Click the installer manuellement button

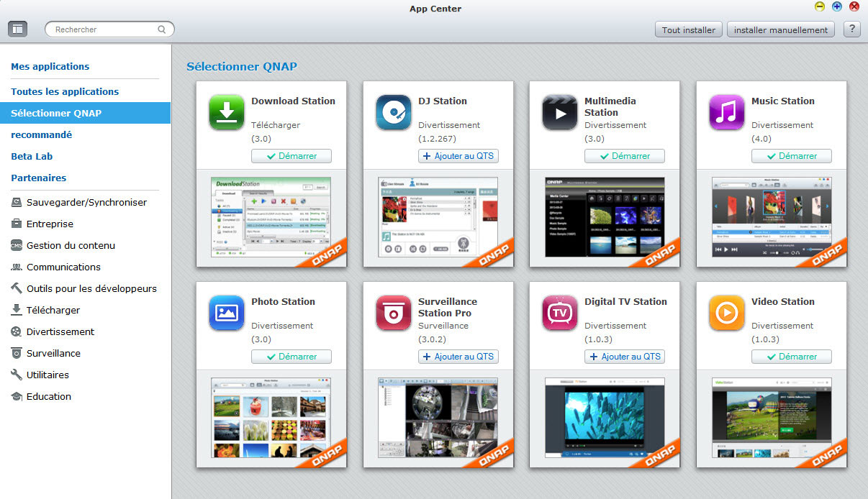[x=781, y=29]
